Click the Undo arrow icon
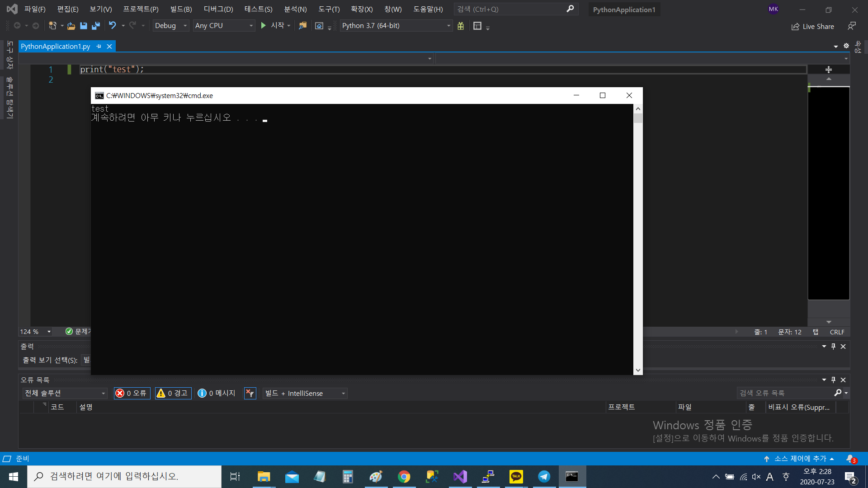The width and height of the screenshot is (868, 488). coord(112,26)
